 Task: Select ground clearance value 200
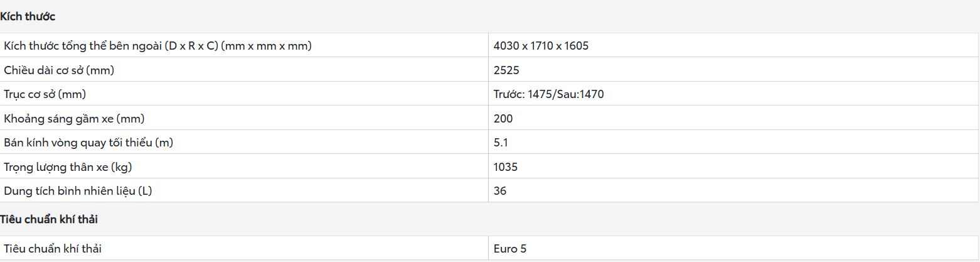click(503, 118)
